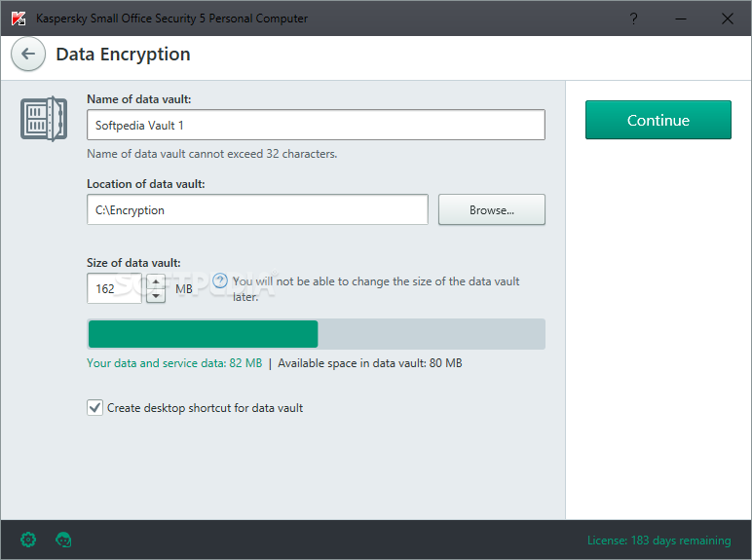The height and width of the screenshot is (560, 752).
Task: Close the Kaspersky window
Action: (727, 19)
